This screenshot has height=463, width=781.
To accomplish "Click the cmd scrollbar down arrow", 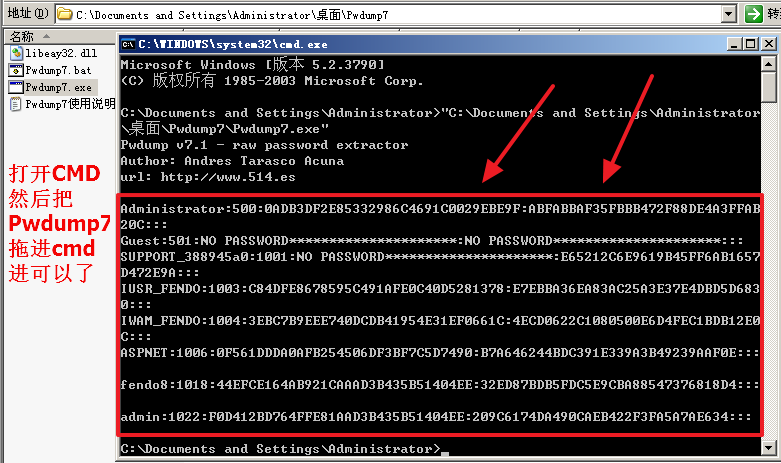I will pos(769,448).
